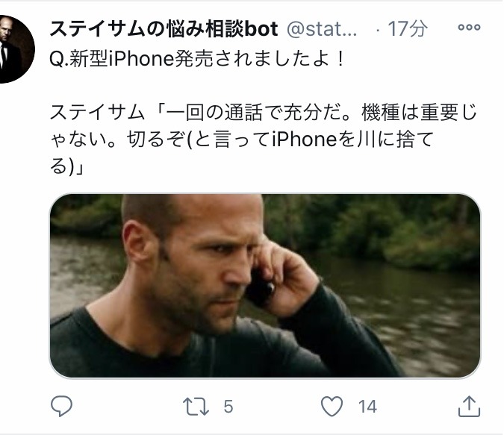Click the @stat... username handle
This screenshot has width=504, height=435.
tap(322, 29)
